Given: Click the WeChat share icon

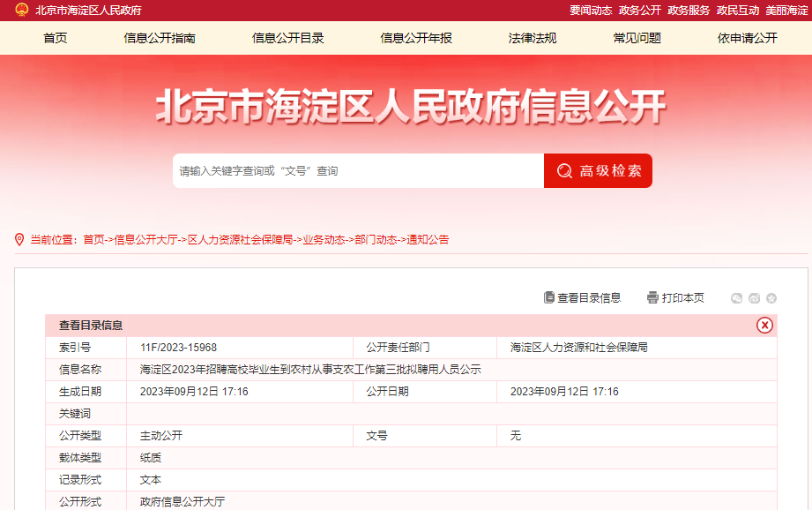Looking at the screenshot, I should click(x=737, y=298).
